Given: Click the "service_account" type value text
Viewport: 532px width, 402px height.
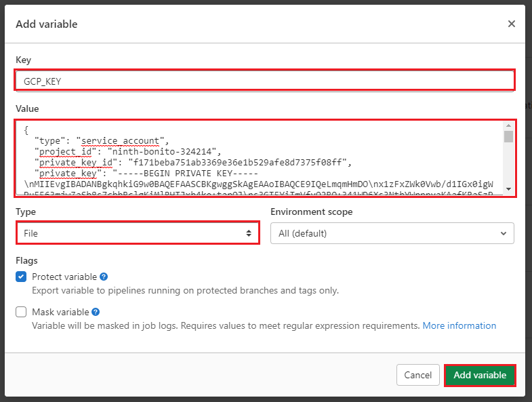Looking at the screenshot, I should click(x=120, y=140).
